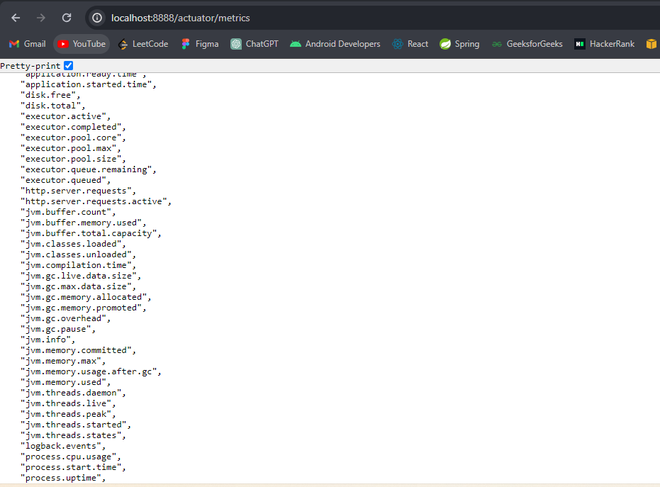Image resolution: width=660 pixels, height=487 pixels.
Task: Click the "jvm.threads.daemon" entry
Action: tap(73, 393)
